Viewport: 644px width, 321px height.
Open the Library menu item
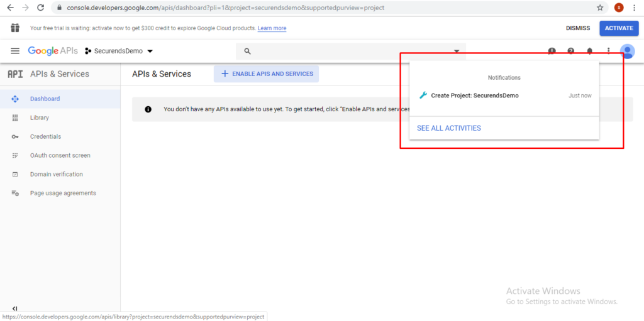60,118
